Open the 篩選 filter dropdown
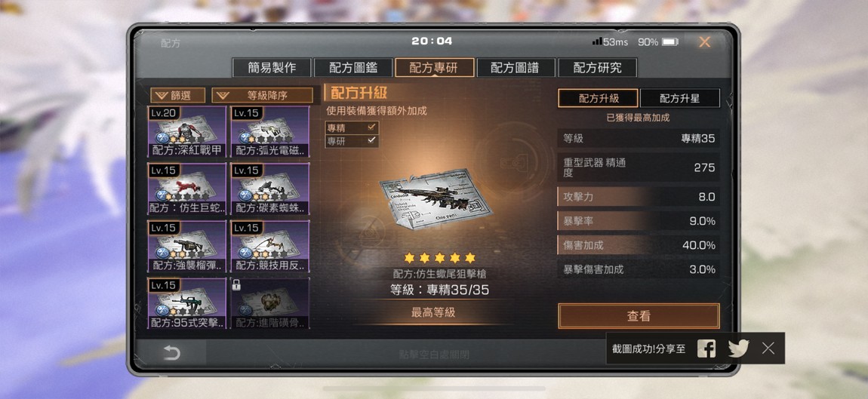 coord(177,95)
